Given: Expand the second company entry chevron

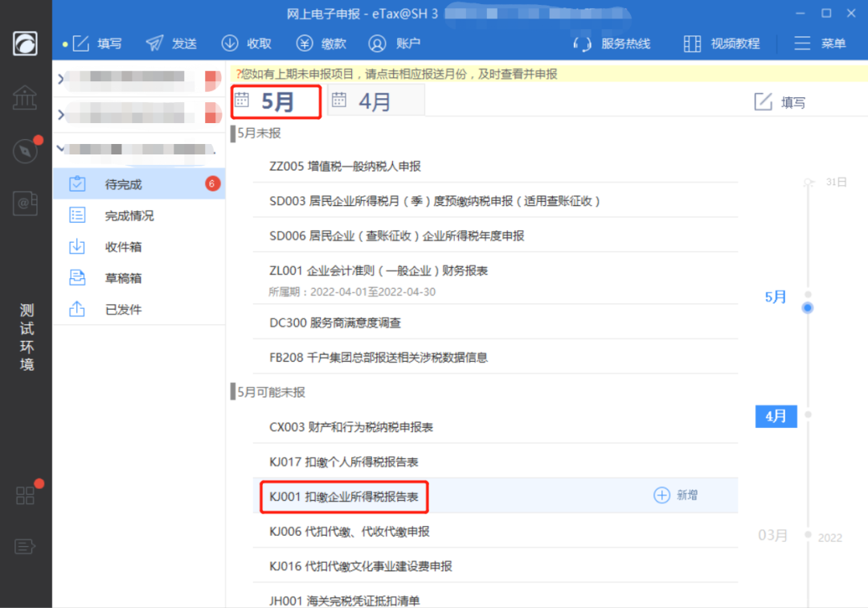Looking at the screenshot, I should coord(62,114).
